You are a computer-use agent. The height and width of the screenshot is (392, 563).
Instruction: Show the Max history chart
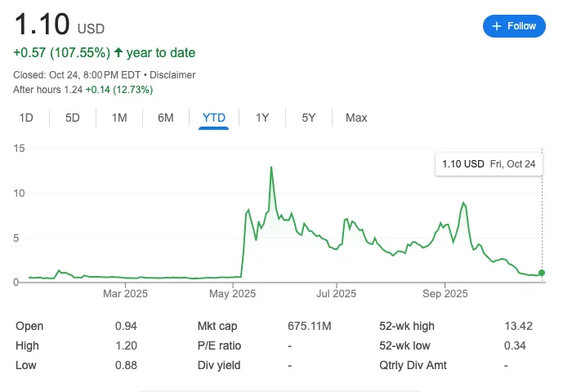356,118
